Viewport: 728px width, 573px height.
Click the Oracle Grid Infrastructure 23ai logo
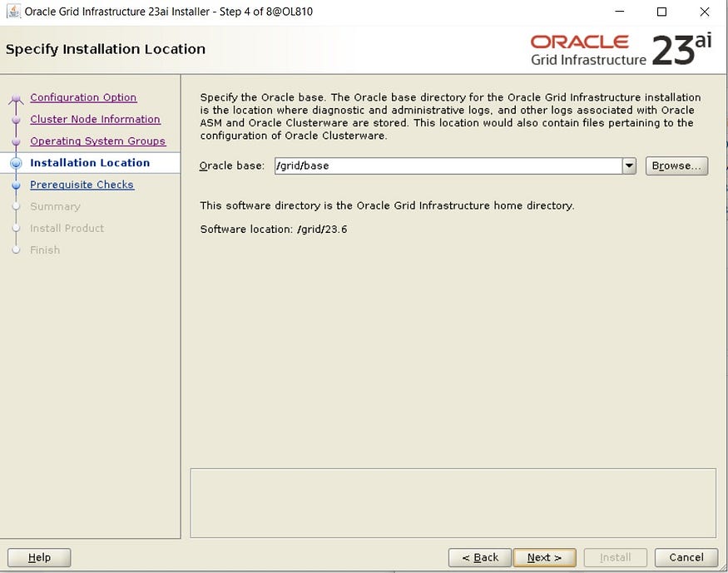coord(622,50)
